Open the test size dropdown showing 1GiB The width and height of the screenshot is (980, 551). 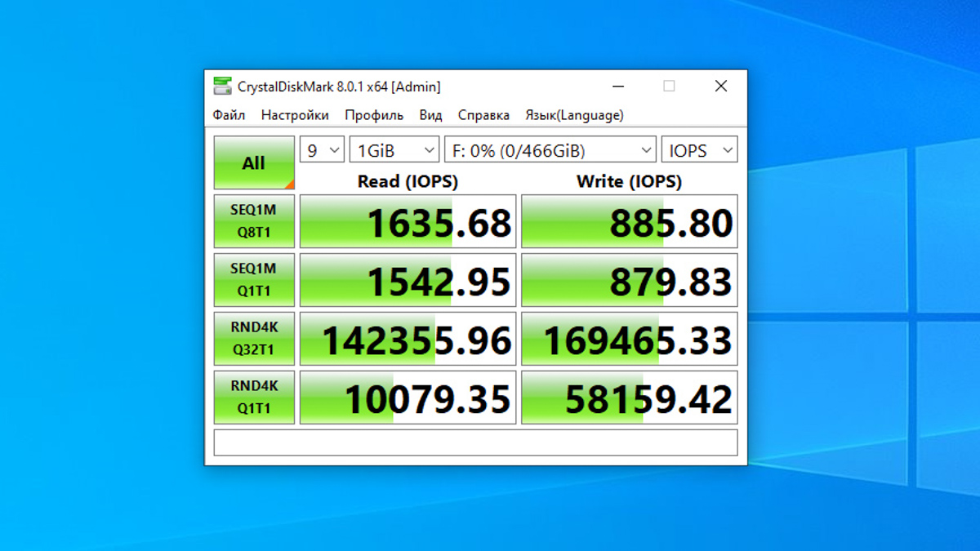point(394,150)
